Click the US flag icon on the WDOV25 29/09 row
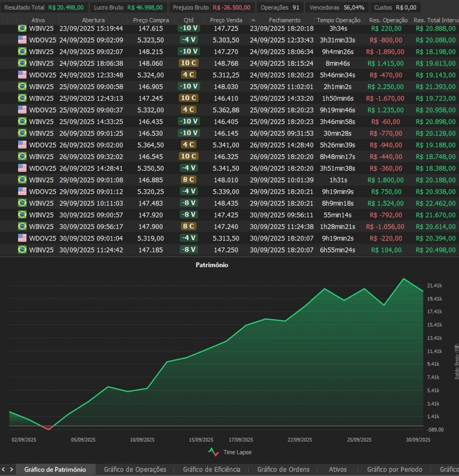This screenshot has width=459, height=476. [22, 192]
